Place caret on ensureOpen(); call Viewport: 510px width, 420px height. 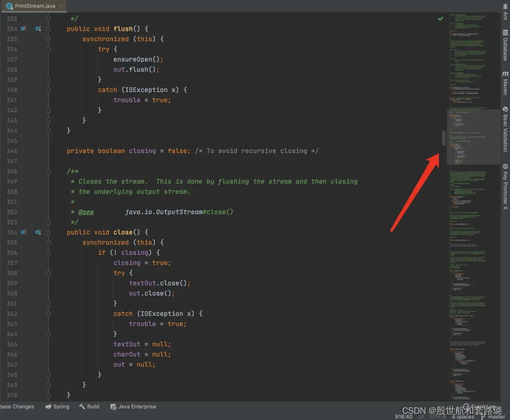[138, 59]
